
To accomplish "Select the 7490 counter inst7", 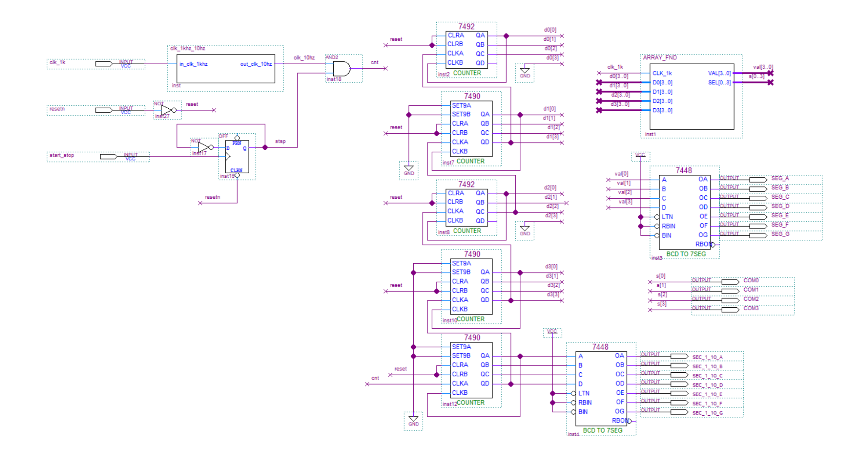I will tap(471, 128).
